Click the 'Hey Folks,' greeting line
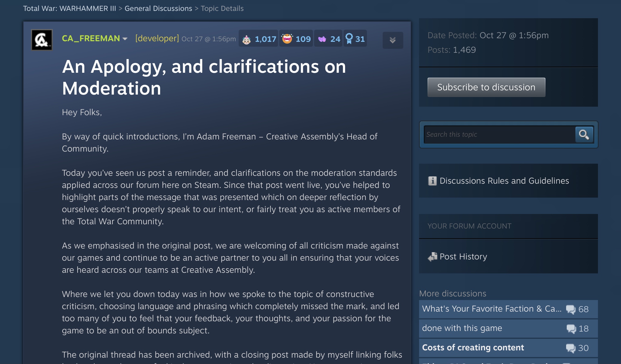This screenshot has width=621, height=364. (82, 112)
